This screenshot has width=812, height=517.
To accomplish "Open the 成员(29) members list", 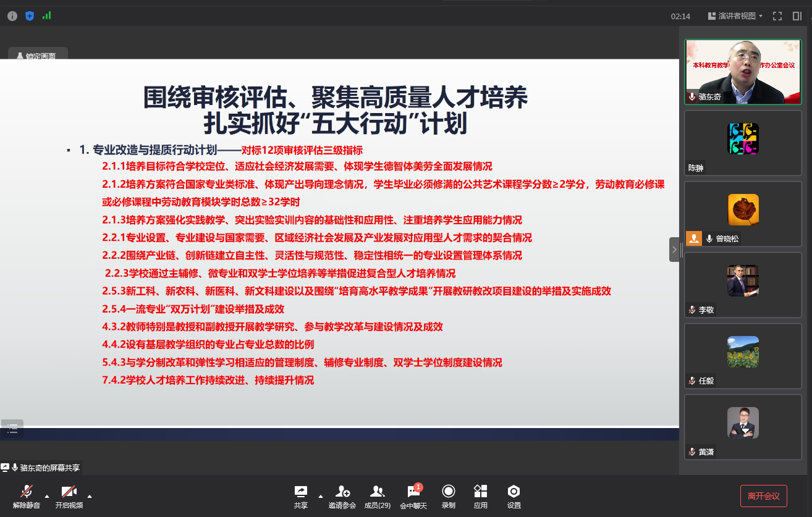I will coord(377,496).
